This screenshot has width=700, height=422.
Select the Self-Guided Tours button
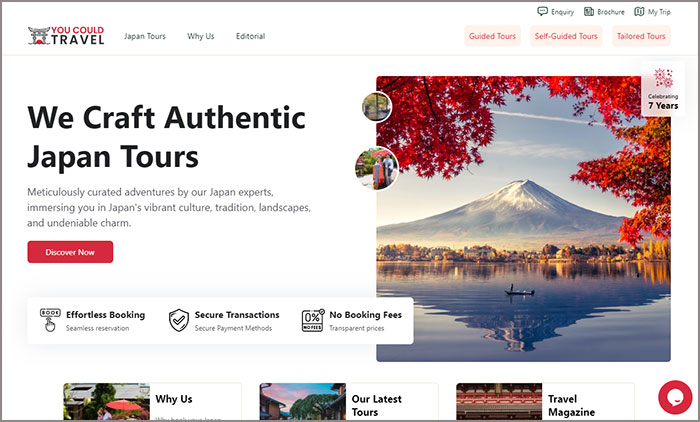566,36
